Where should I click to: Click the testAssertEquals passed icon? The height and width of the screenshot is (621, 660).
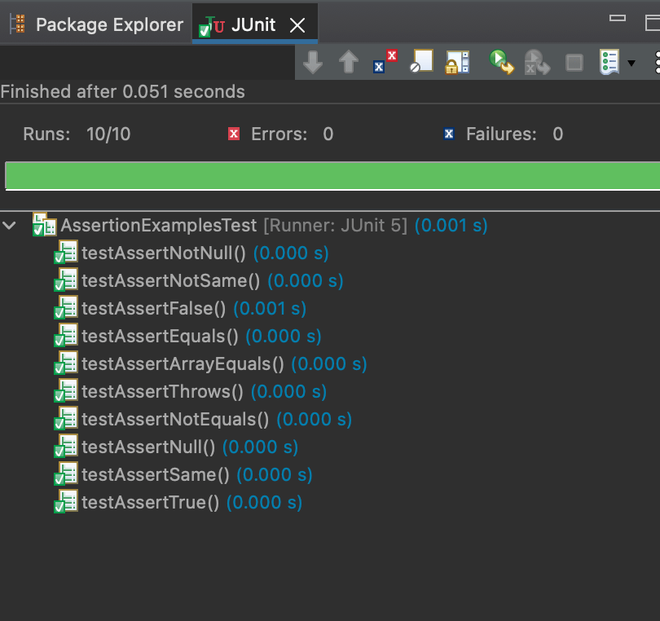coord(66,335)
